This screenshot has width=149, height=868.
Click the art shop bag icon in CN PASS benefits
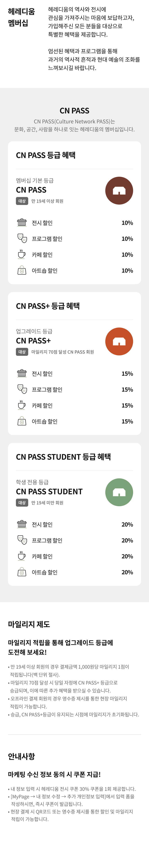coord(22,270)
